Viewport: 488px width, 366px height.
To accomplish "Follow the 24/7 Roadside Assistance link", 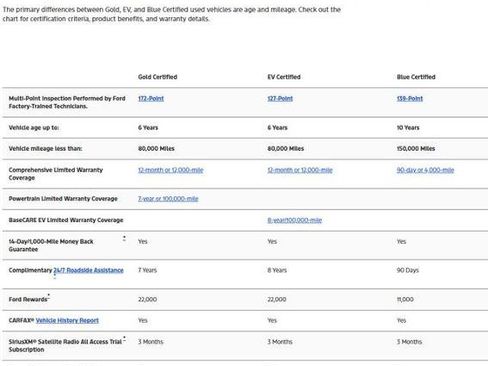I will point(88,270).
